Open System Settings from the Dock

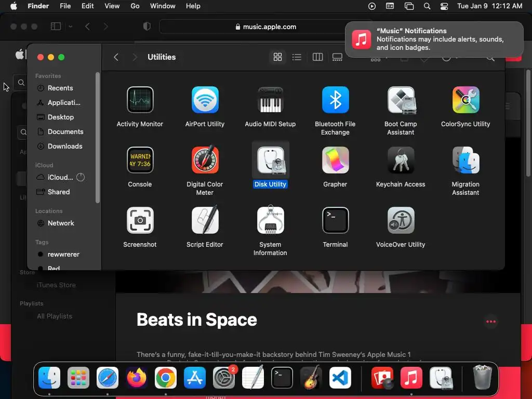pos(224,378)
